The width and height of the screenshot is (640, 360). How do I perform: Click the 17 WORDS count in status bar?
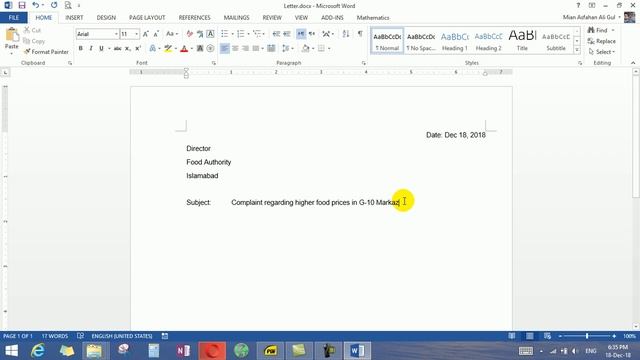[55, 336]
